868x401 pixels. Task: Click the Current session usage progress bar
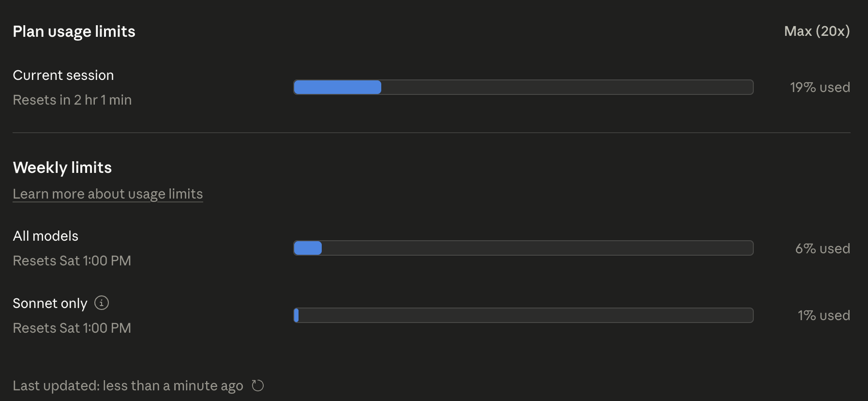tap(524, 87)
